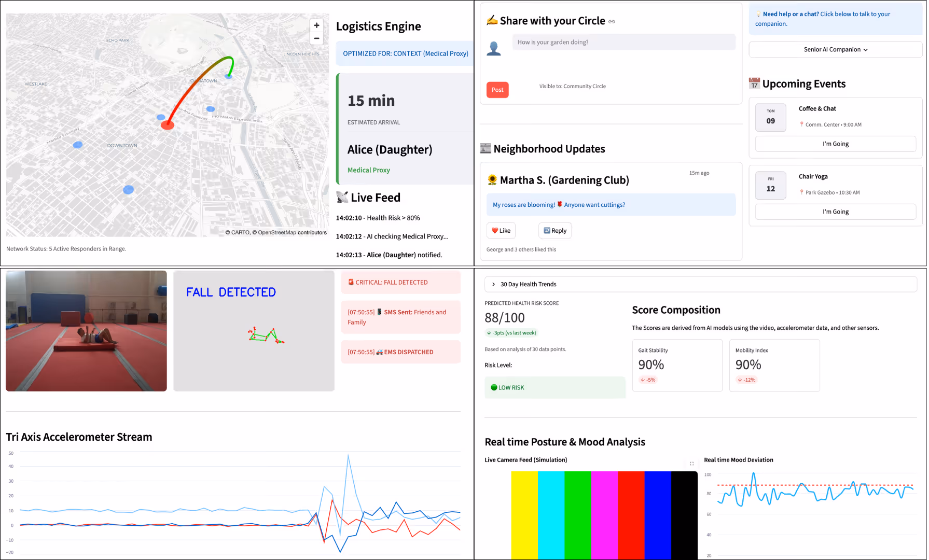This screenshot has width=929, height=560.
Task: Click the '15m ago' timestamp on Martha's post
Action: [699, 173]
